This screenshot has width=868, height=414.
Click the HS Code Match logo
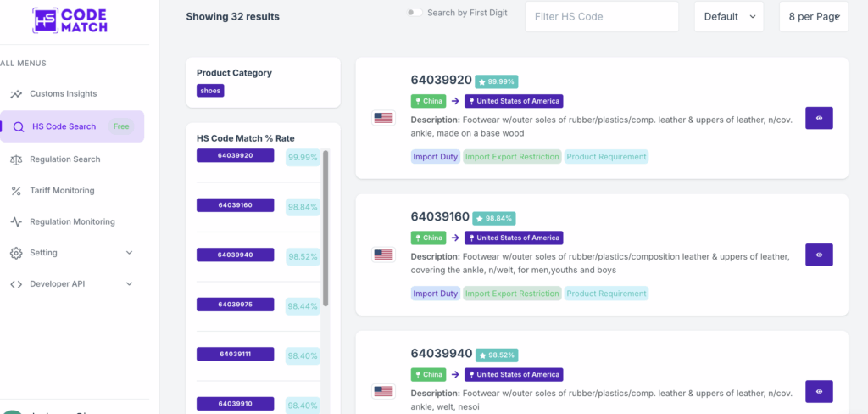pyautogui.click(x=70, y=20)
